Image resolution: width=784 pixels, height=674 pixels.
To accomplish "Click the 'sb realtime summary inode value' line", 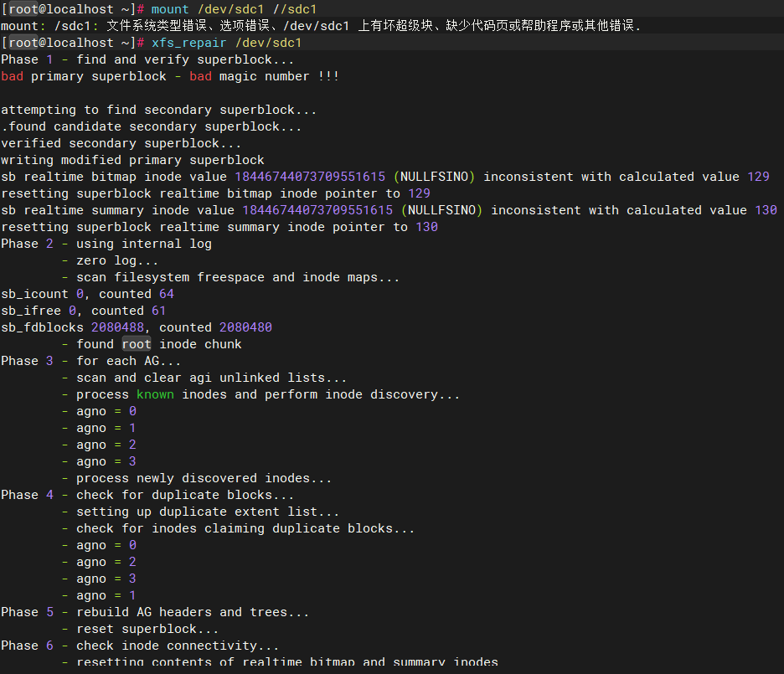I will click(x=389, y=210).
